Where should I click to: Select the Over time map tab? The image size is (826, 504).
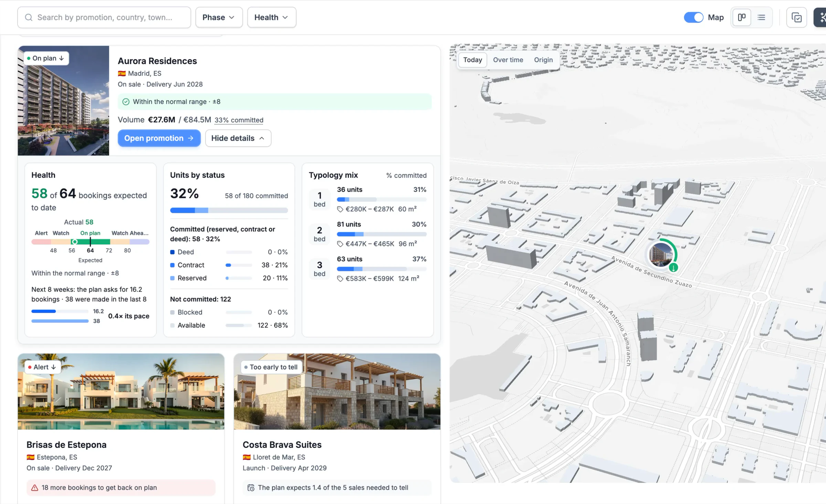click(508, 60)
